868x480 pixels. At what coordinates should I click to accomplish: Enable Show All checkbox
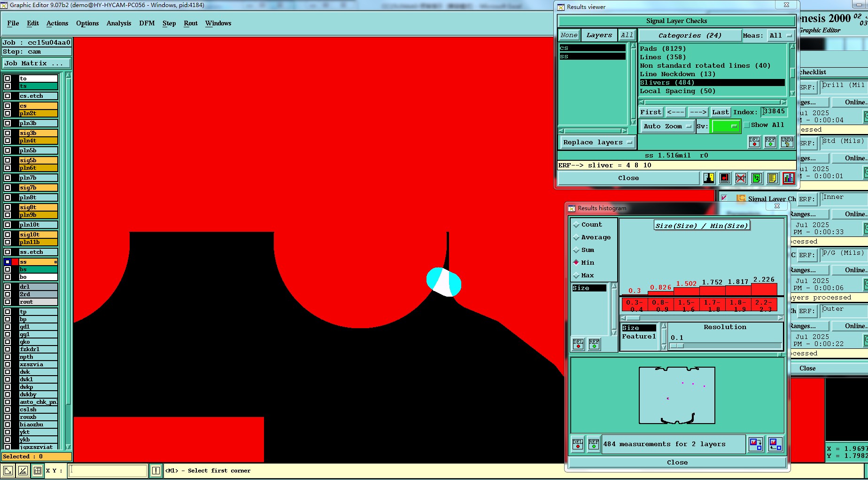(x=747, y=125)
